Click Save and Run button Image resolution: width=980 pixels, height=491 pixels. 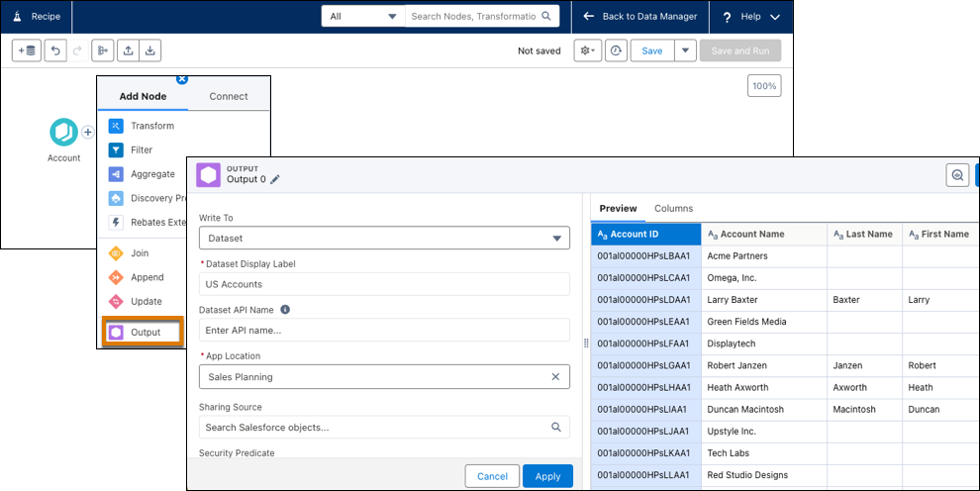(740, 50)
